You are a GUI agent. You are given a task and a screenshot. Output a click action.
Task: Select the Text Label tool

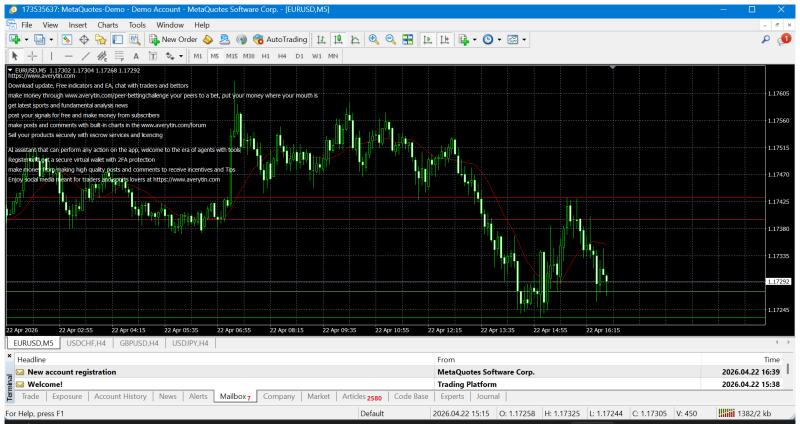tap(153, 56)
